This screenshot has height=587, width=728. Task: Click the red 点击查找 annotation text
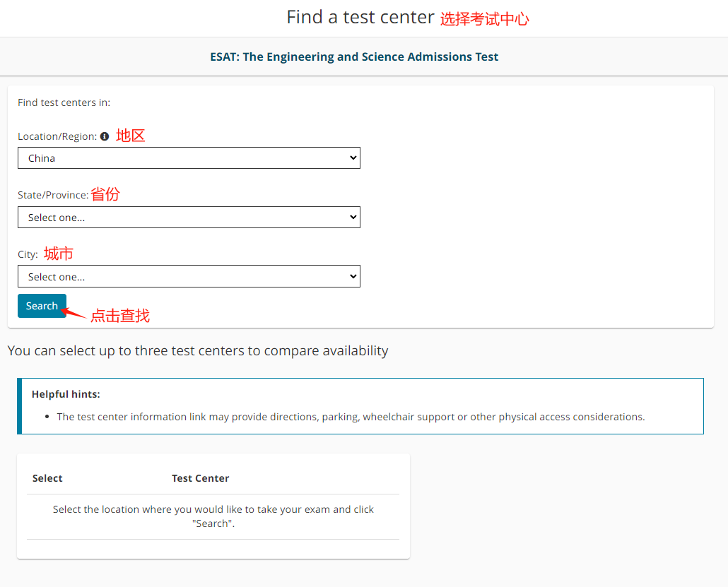[120, 316]
